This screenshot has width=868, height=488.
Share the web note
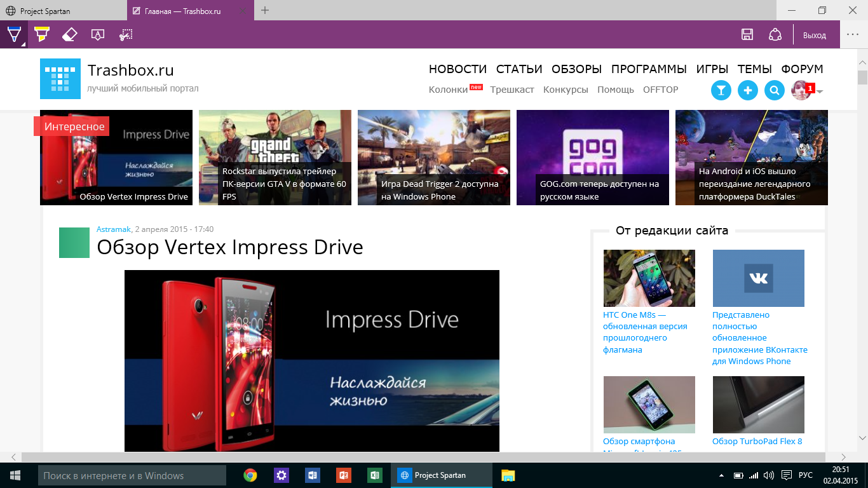point(775,35)
